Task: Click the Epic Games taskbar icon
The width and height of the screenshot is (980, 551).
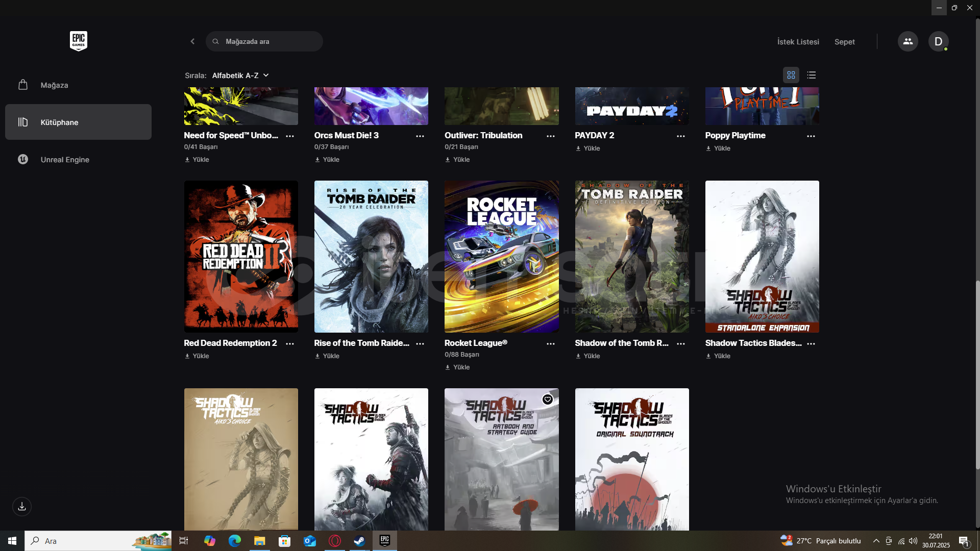Action: [385, 541]
